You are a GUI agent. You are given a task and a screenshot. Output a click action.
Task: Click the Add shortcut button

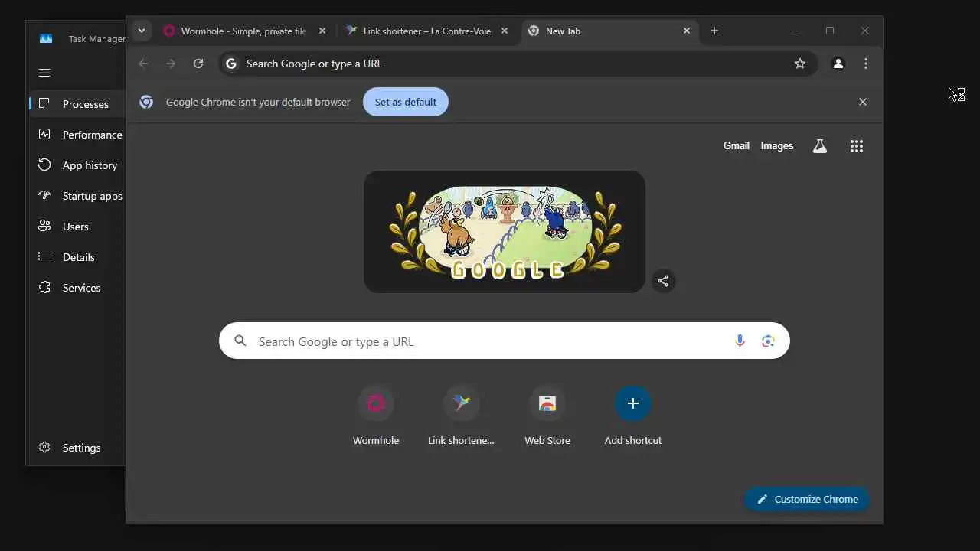pos(633,416)
